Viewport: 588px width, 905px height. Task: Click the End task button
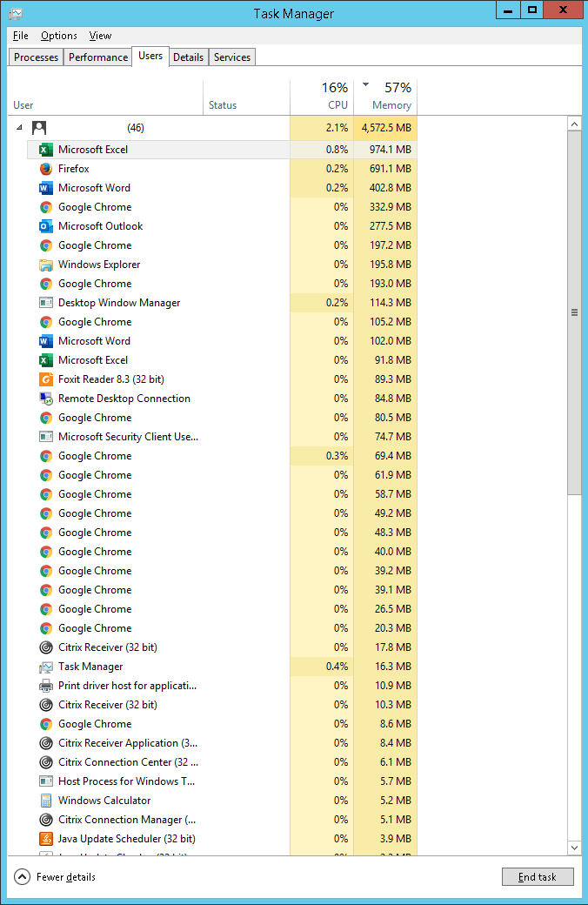coord(538,877)
